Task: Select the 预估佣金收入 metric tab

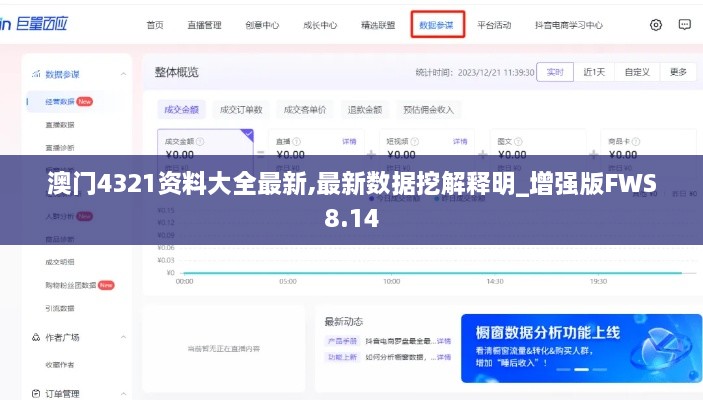Action: (x=428, y=109)
